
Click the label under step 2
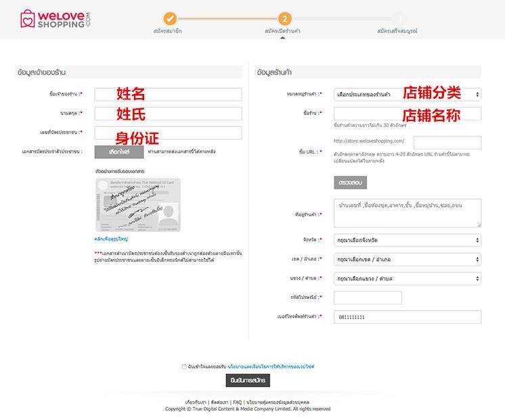(282, 31)
